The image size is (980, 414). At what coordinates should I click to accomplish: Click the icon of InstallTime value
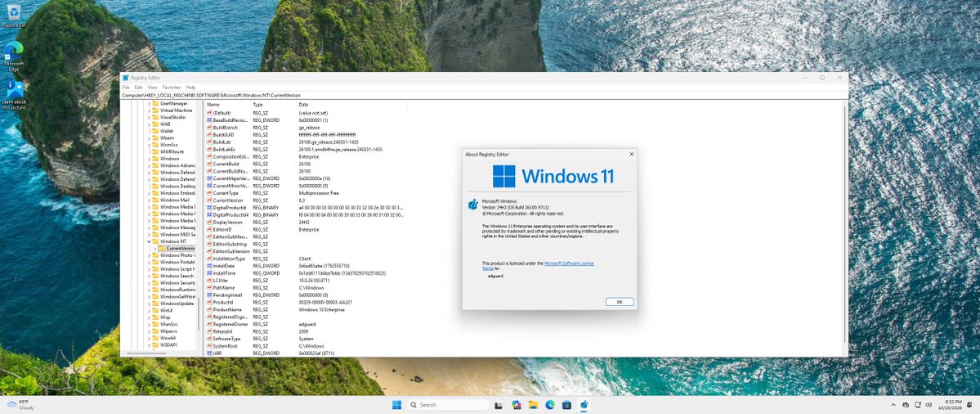pos(209,272)
